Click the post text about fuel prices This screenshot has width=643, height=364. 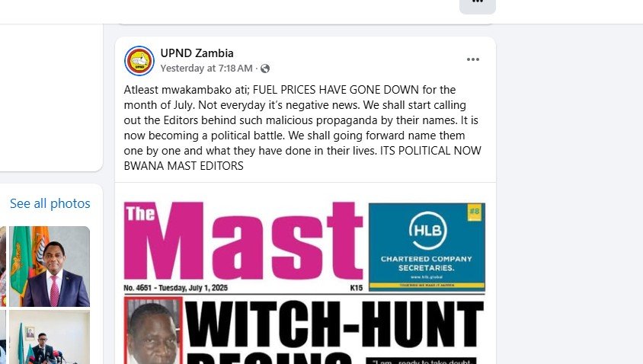click(302, 127)
